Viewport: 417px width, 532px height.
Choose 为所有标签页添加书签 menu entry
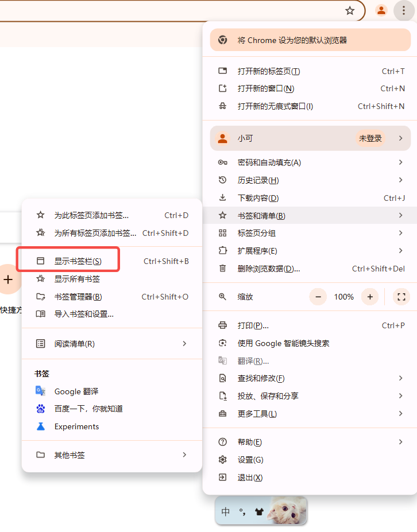coord(112,233)
